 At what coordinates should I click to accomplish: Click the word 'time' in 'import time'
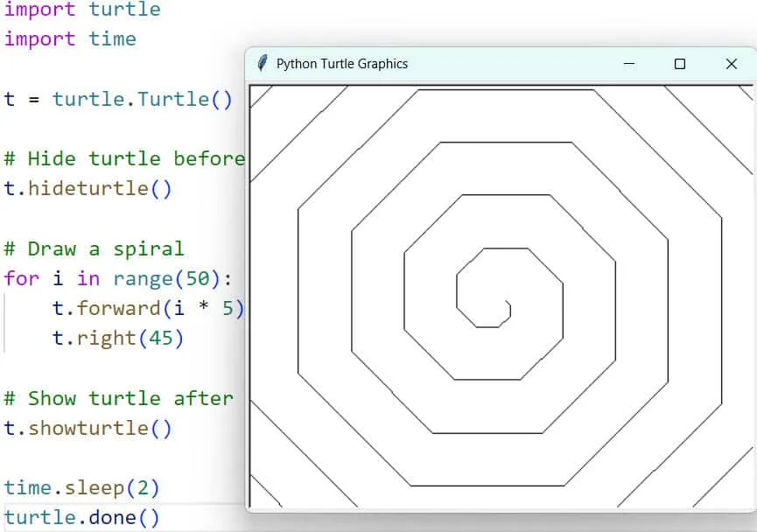click(112, 39)
